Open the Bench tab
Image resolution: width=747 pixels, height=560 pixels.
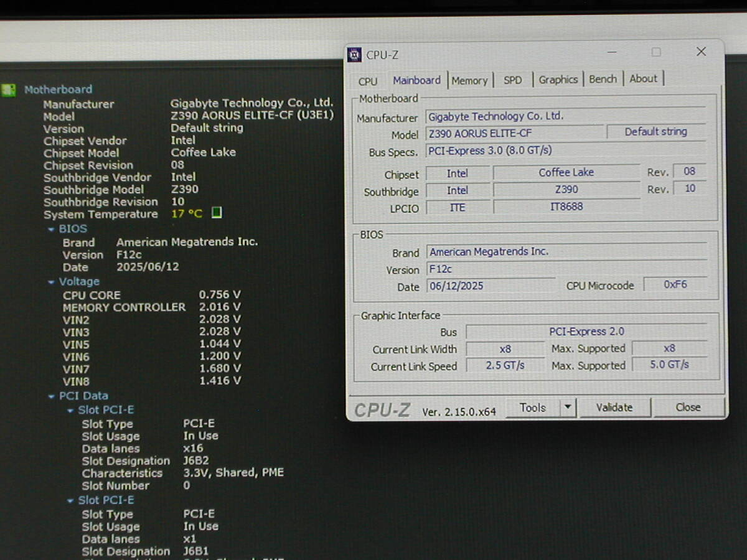(603, 79)
